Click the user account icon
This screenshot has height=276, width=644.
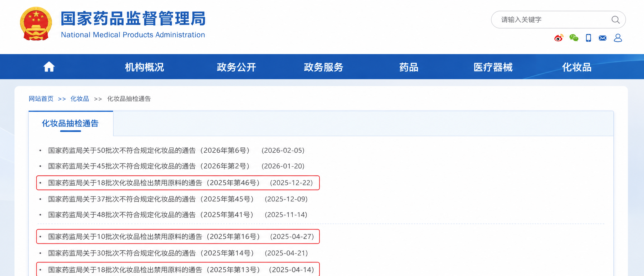point(618,38)
